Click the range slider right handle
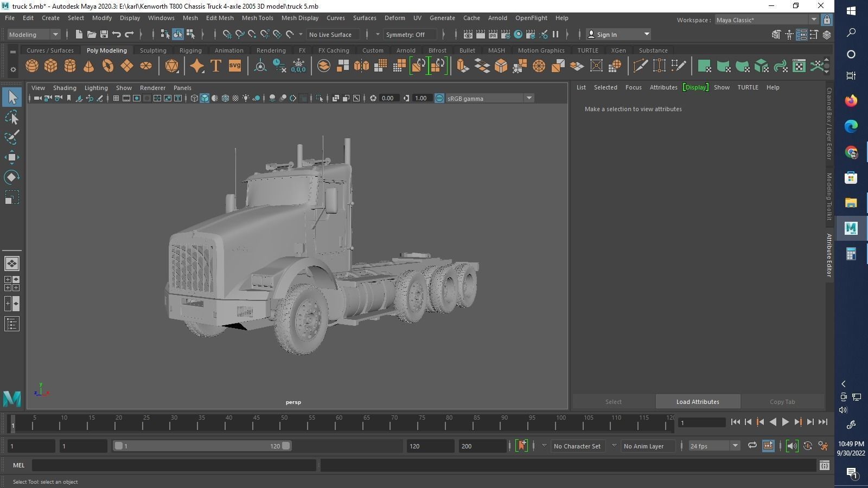This screenshot has width=868, height=488. coord(286,446)
